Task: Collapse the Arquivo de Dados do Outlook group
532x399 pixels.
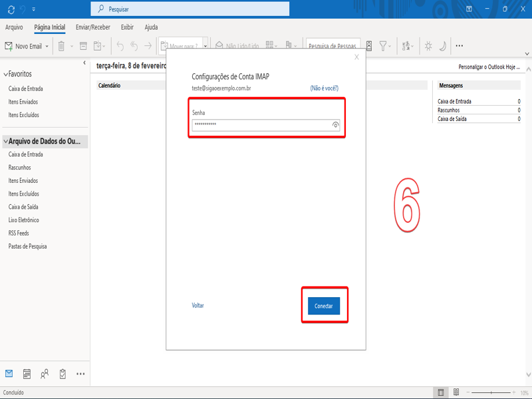Action: click(x=6, y=141)
